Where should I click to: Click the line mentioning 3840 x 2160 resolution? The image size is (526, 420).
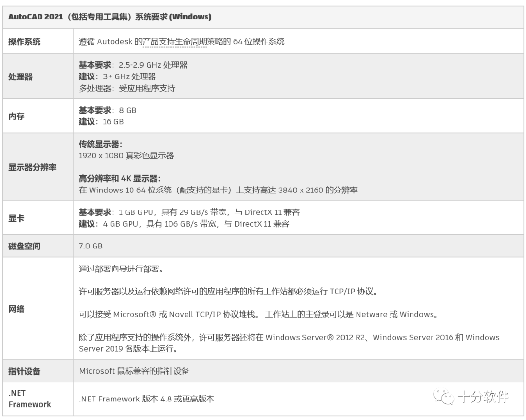coord(218,190)
